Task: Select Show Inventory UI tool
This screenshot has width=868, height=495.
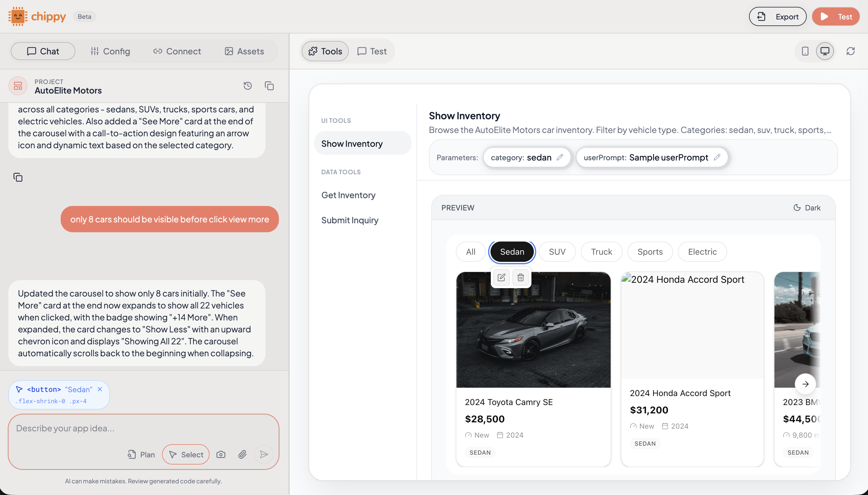Action: click(x=363, y=143)
